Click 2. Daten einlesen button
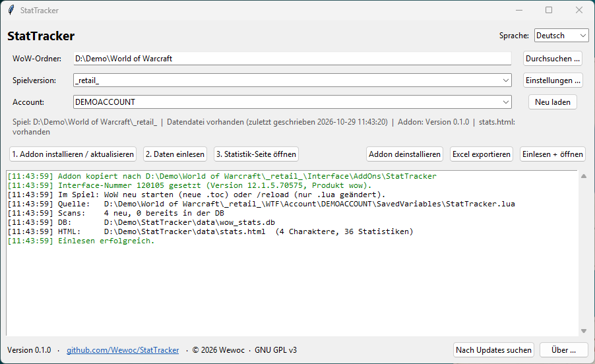 (x=175, y=154)
